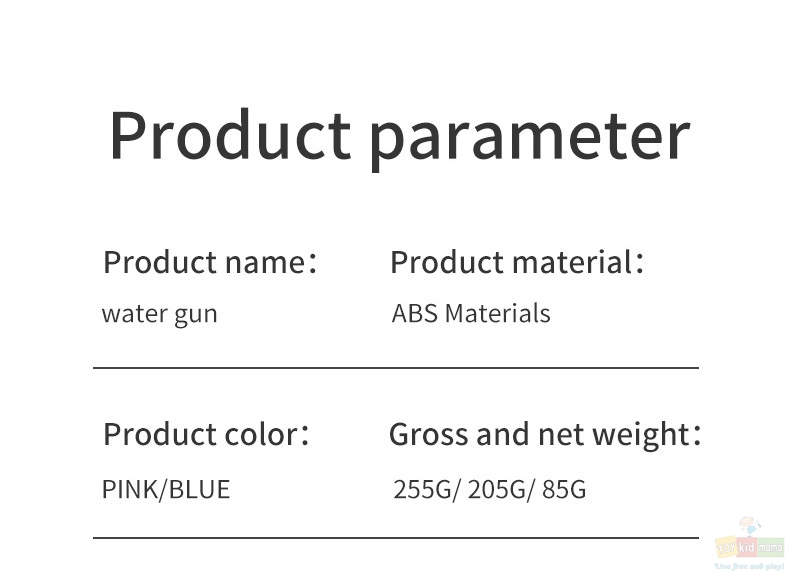Click the 255G weight value

(x=422, y=489)
